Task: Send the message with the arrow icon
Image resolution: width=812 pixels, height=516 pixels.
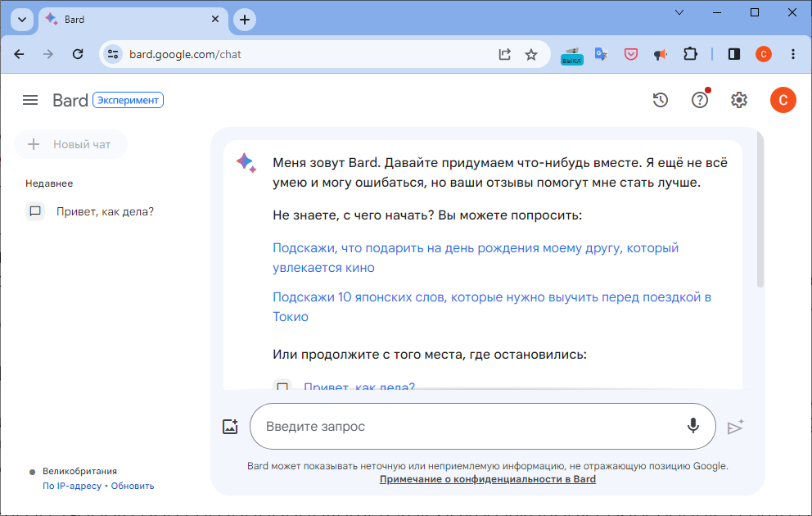Action: click(735, 427)
